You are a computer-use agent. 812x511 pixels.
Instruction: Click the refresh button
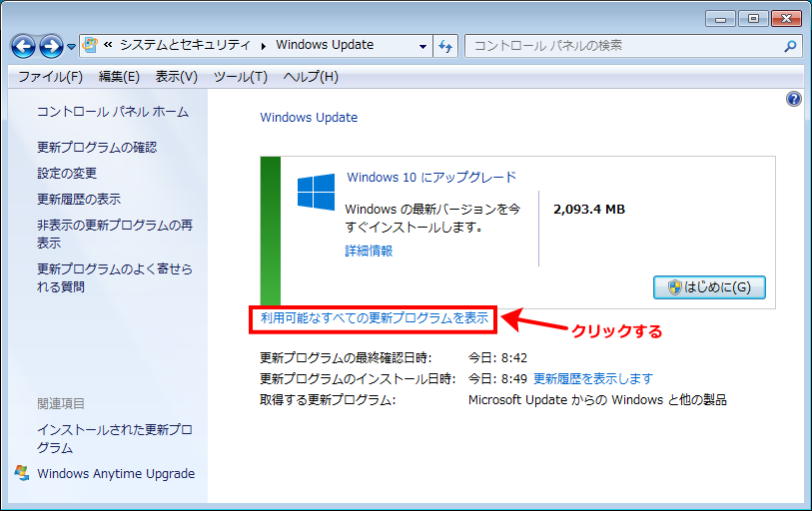pos(445,46)
